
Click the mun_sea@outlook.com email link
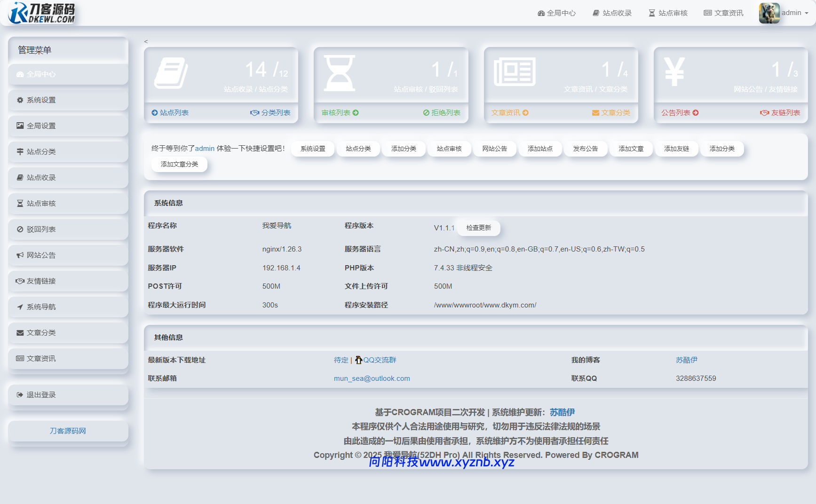point(372,378)
